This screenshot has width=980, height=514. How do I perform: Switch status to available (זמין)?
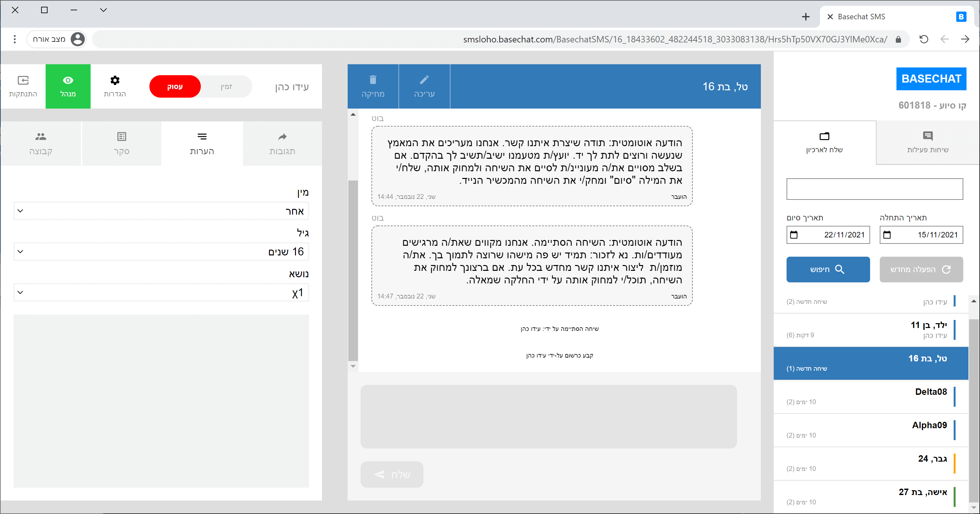coord(226,86)
